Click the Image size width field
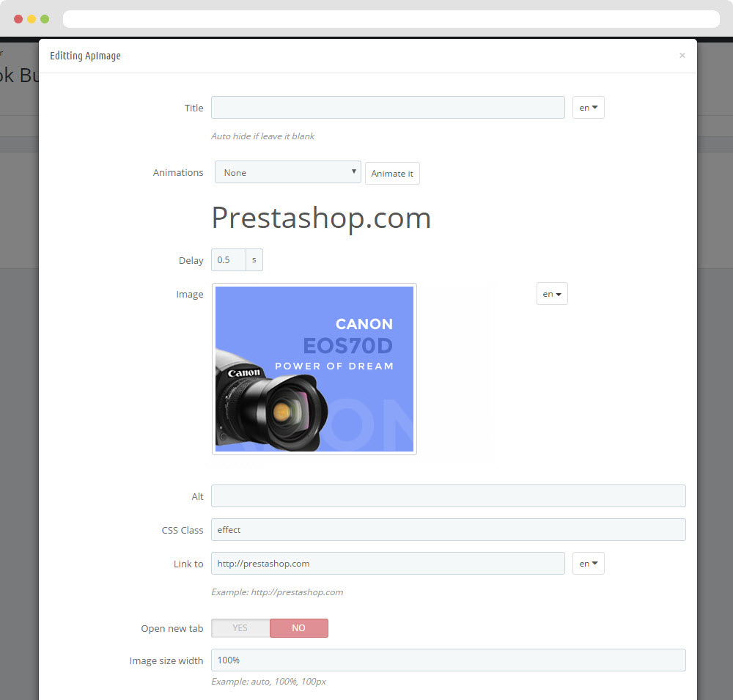Viewport: 733px width, 700px height. (x=449, y=660)
